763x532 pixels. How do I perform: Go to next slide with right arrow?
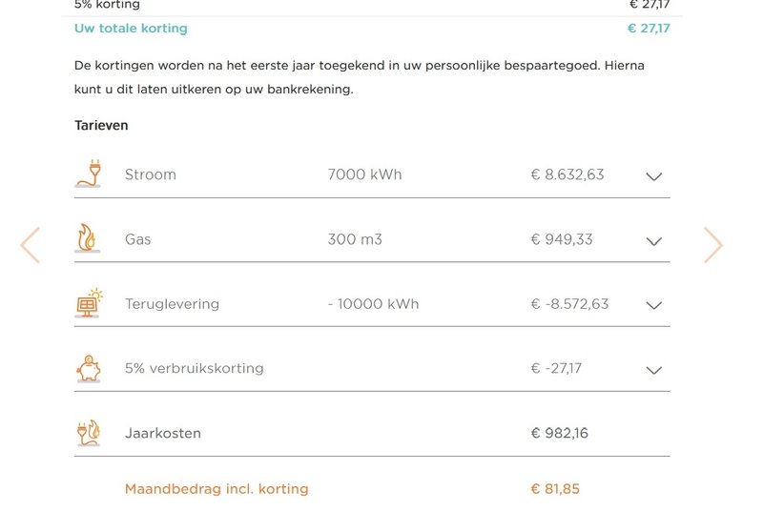click(x=713, y=245)
